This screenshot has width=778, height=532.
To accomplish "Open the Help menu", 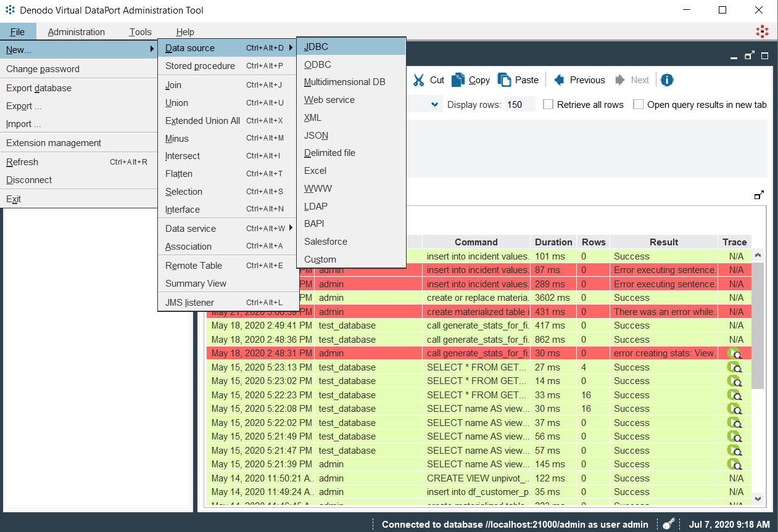I will click(184, 32).
